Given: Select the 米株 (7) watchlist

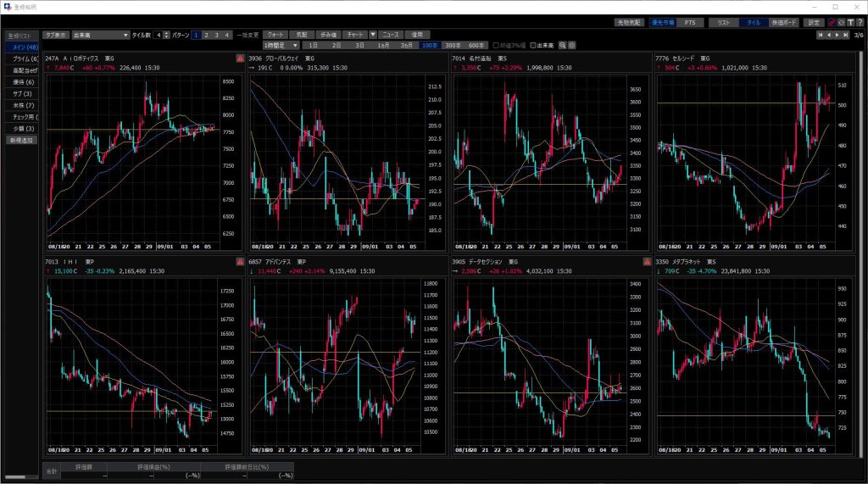Looking at the screenshot, I should point(22,104).
